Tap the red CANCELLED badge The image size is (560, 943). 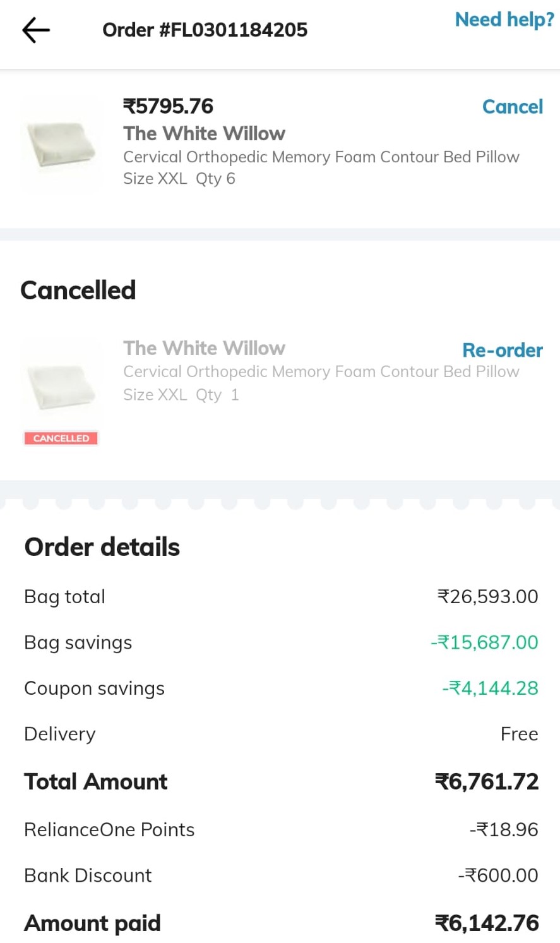61,438
